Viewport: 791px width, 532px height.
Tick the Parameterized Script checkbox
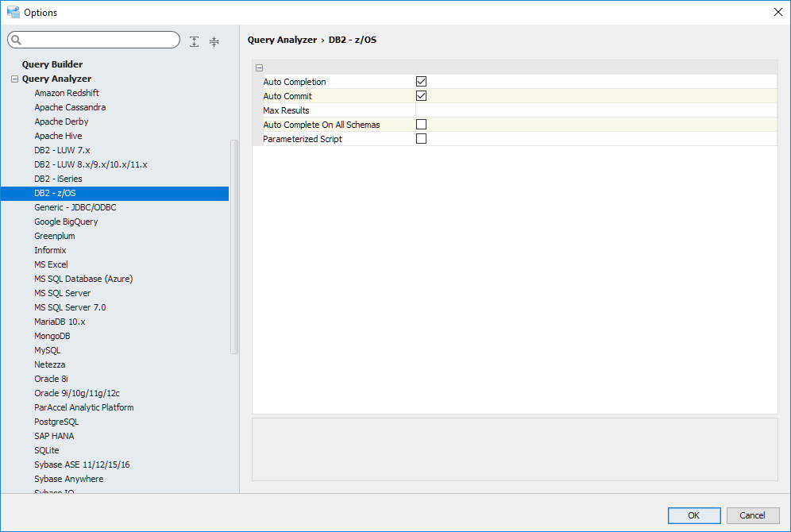click(x=422, y=139)
